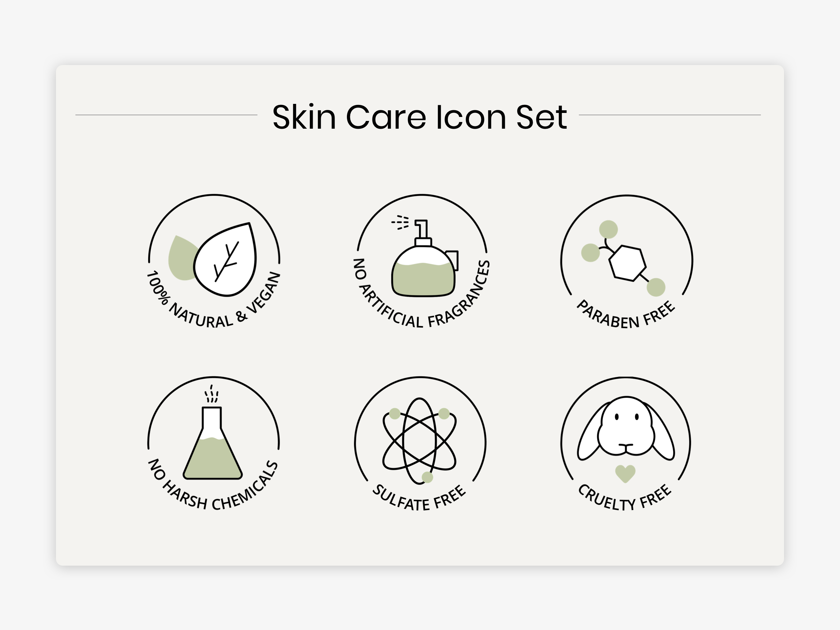Image resolution: width=840 pixels, height=630 pixels.
Task: Select the "SULFATE FREE" label
Action: tap(419, 499)
